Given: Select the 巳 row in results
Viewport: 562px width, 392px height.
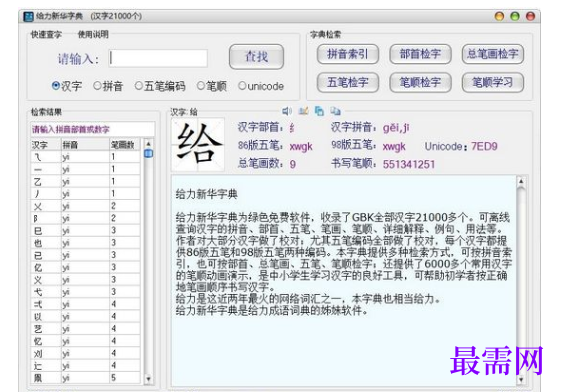Looking at the screenshot, I should (x=85, y=230).
